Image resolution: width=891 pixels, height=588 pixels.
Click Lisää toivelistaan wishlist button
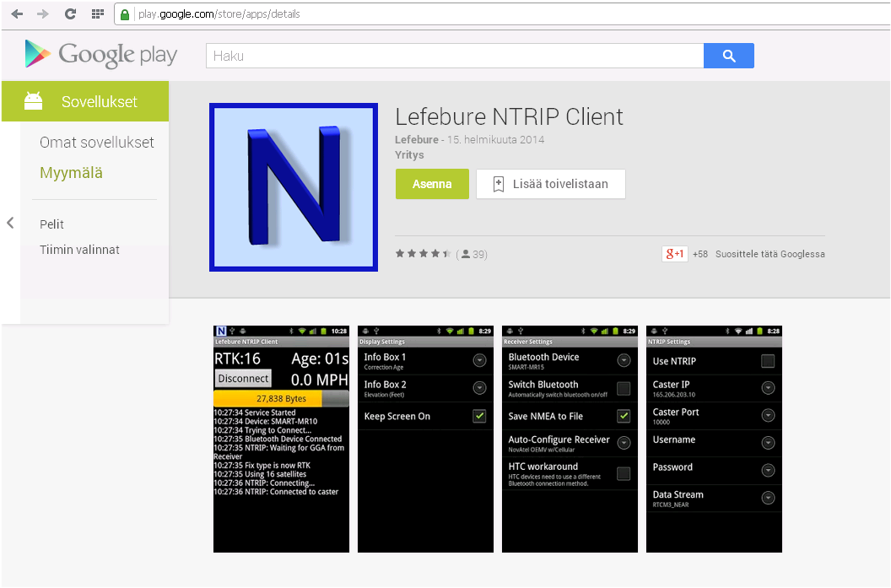point(551,184)
